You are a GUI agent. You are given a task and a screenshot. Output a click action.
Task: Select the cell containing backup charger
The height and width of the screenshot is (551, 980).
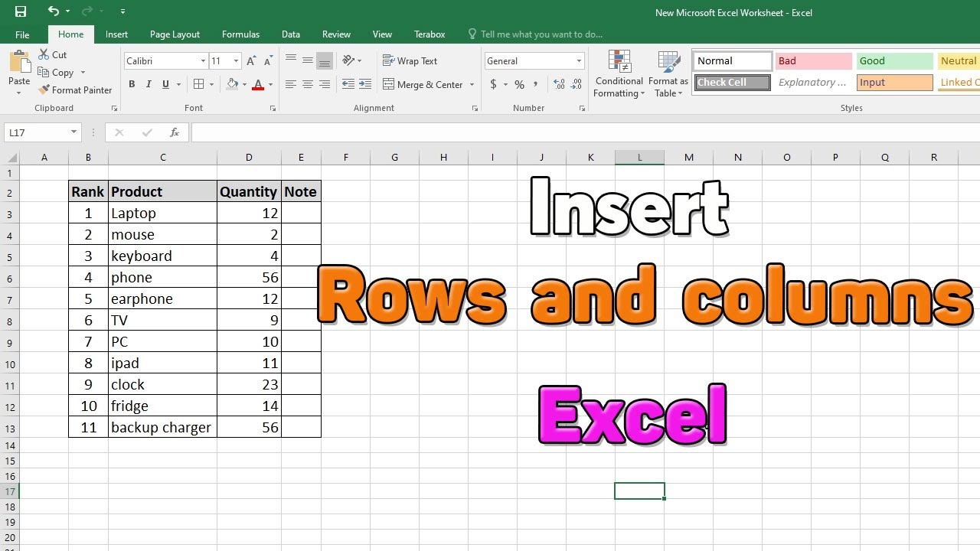(163, 427)
